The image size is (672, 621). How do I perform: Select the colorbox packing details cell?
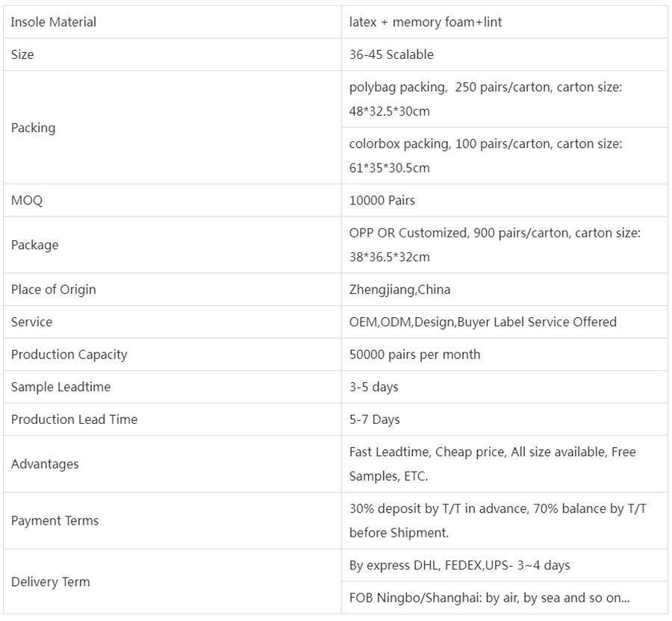coord(485,155)
